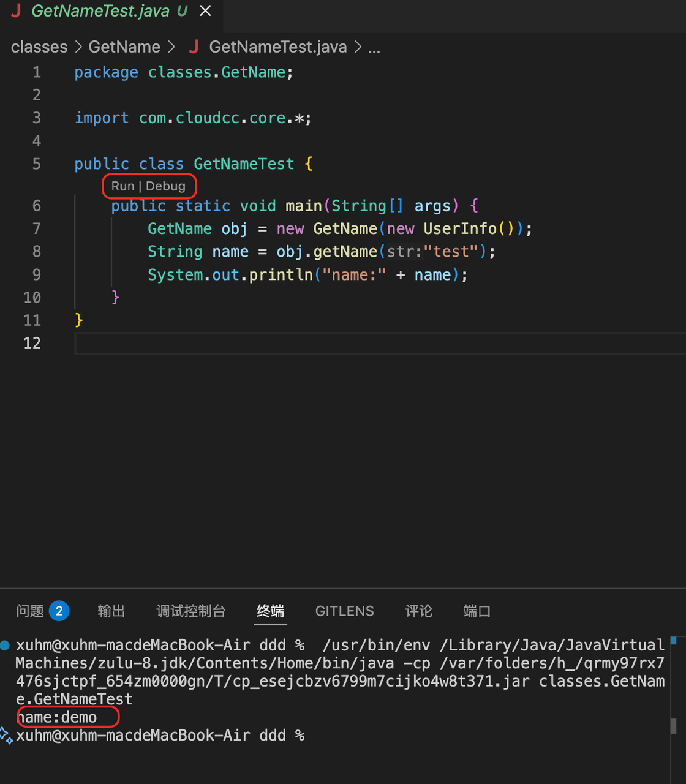Screen dimensions: 686x784
Task: Open the GetName folder breadcrumb dropdown
Action: pyautogui.click(x=124, y=47)
